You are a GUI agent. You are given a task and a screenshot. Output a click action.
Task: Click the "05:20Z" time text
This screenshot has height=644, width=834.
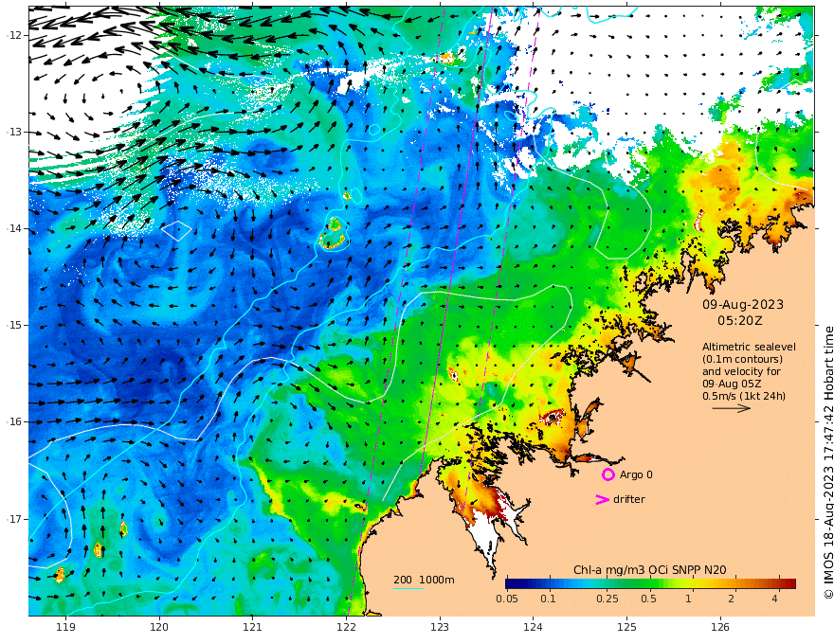pos(740,321)
